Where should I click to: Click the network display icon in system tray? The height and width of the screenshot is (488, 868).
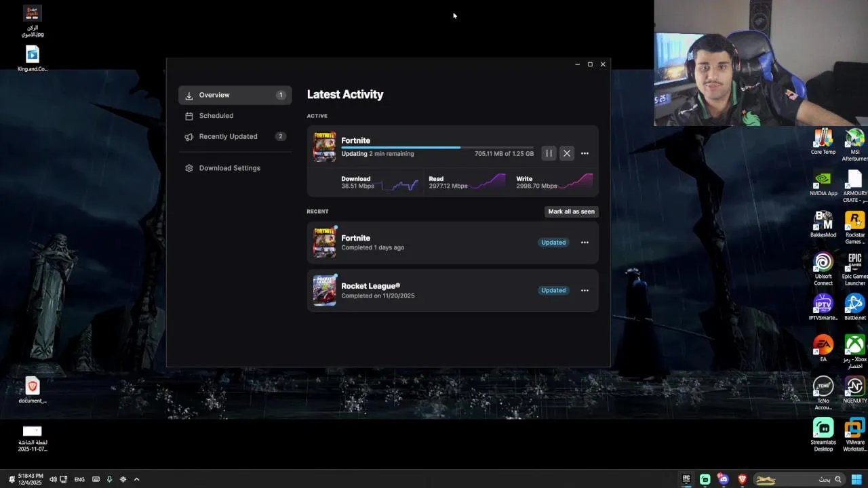[x=64, y=479]
